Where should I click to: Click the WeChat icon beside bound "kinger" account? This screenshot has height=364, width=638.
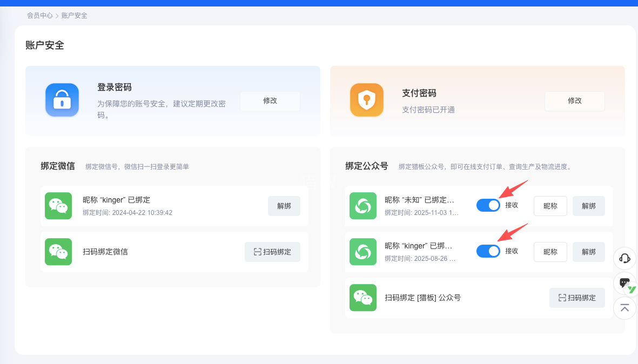tap(58, 206)
